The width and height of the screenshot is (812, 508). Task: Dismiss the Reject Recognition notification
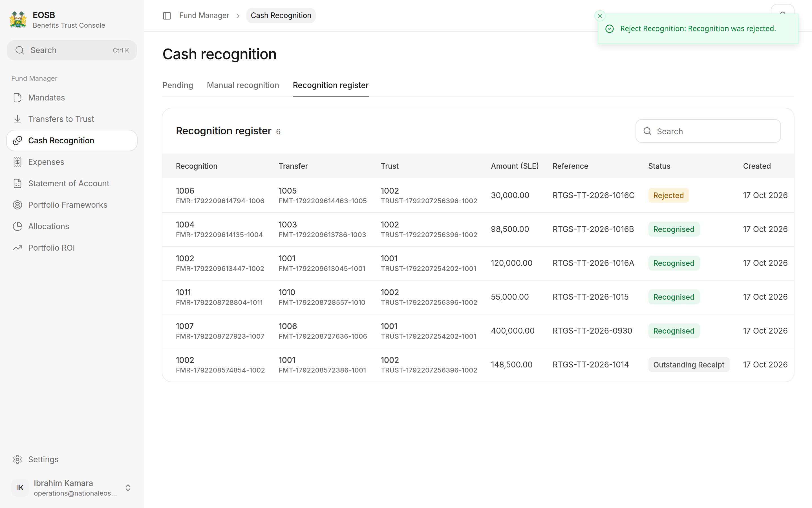[x=600, y=16]
